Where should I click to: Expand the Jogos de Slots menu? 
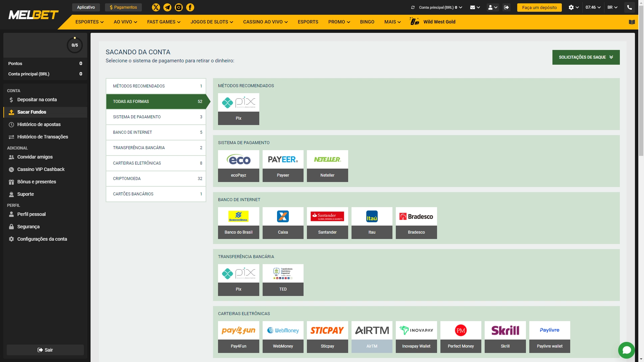(212, 22)
